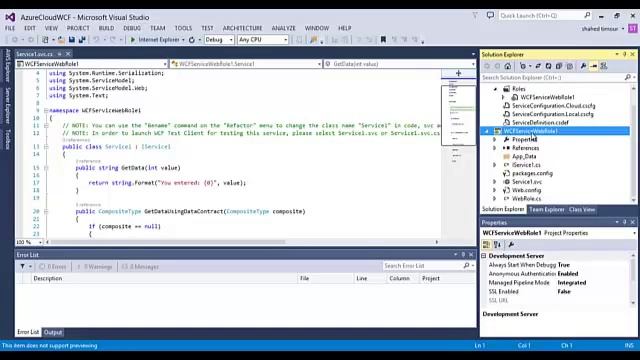
Task: Click the feedback speech bubble icon
Action: (490, 16)
